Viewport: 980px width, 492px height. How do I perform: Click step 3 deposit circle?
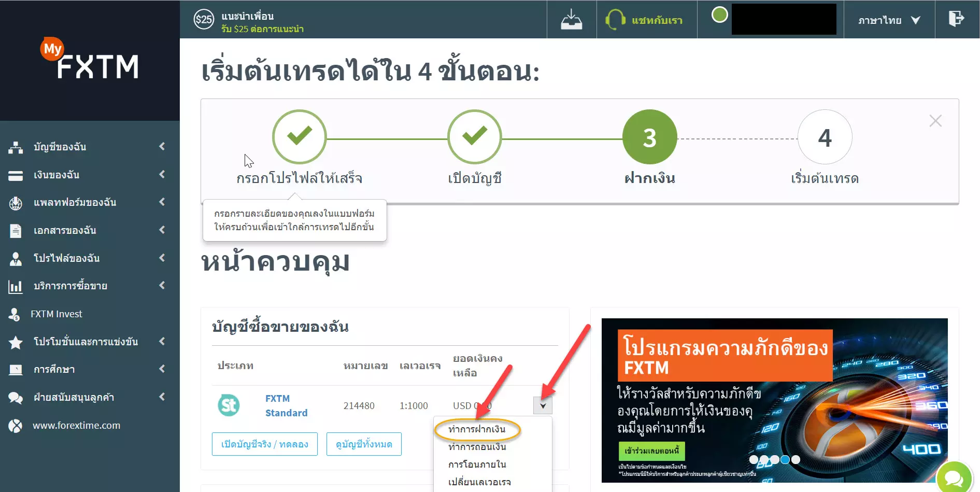tap(650, 137)
